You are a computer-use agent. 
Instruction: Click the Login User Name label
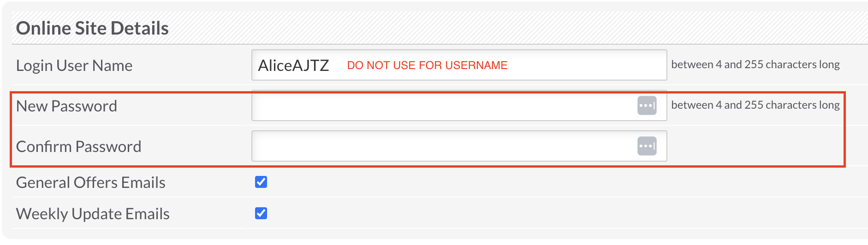coord(74,65)
